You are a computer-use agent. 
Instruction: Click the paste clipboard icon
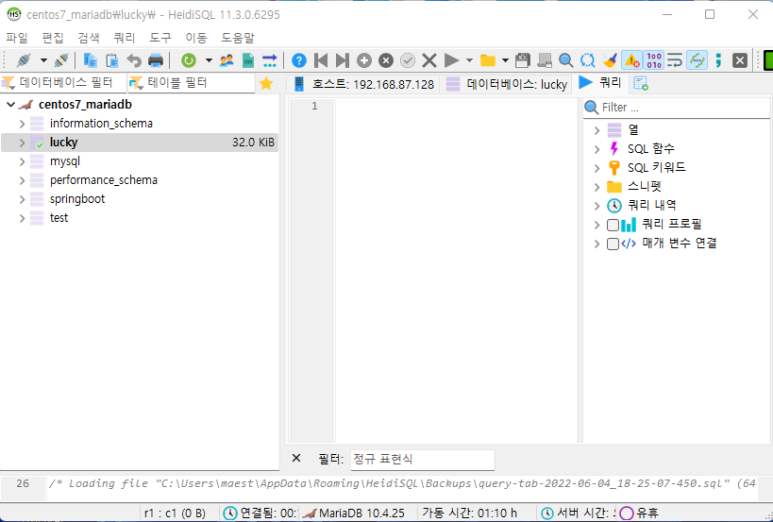tap(112, 61)
